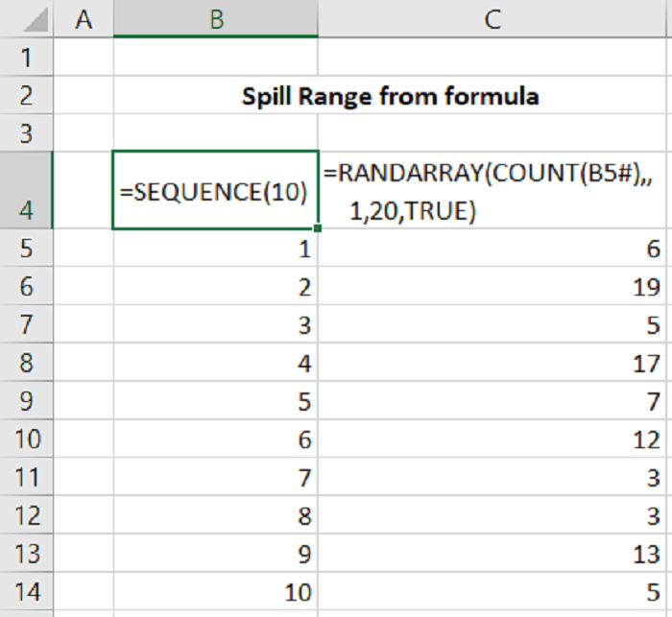This screenshot has width=672, height=617.
Task: Select row 5 header
Action: click(x=27, y=249)
